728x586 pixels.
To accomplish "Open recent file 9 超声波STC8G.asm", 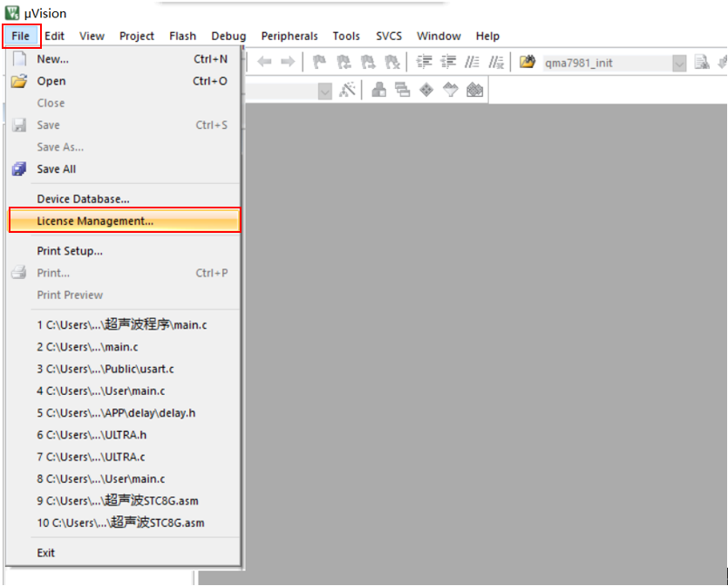I will click(124, 501).
